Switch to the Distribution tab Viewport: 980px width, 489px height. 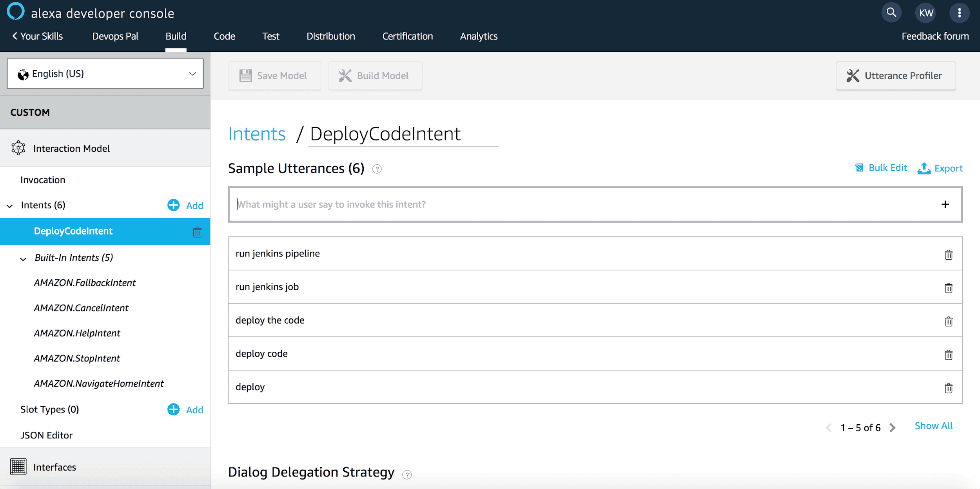(x=331, y=36)
